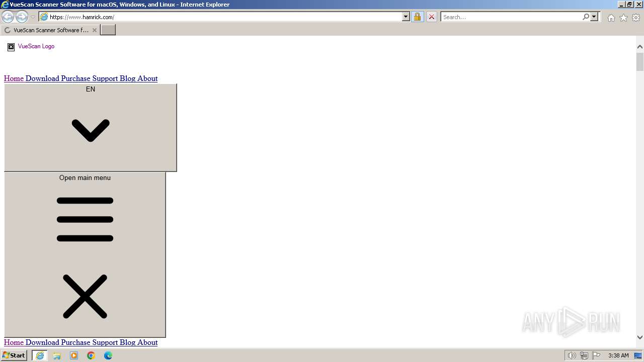Click the security lock icon
644x362 pixels.
[x=417, y=17]
